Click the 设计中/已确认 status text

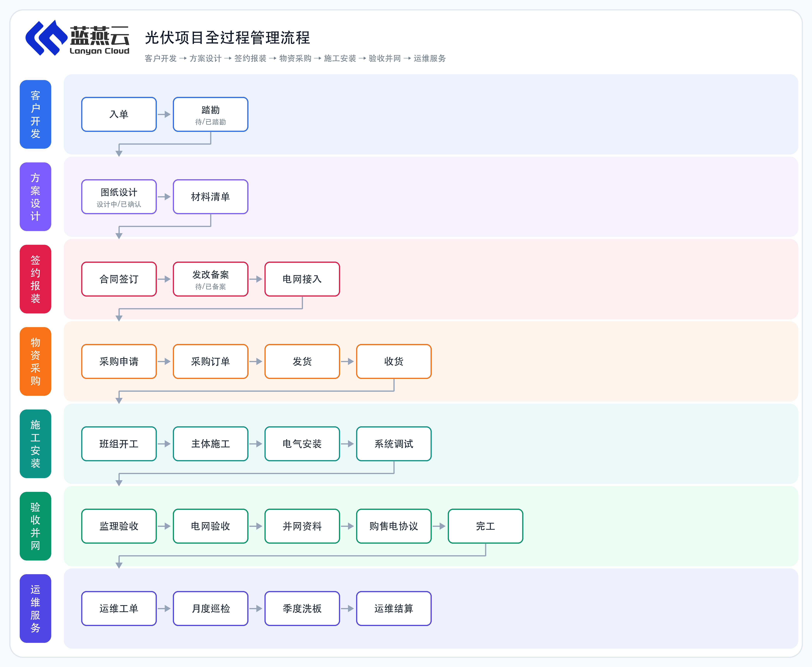click(119, 204)
